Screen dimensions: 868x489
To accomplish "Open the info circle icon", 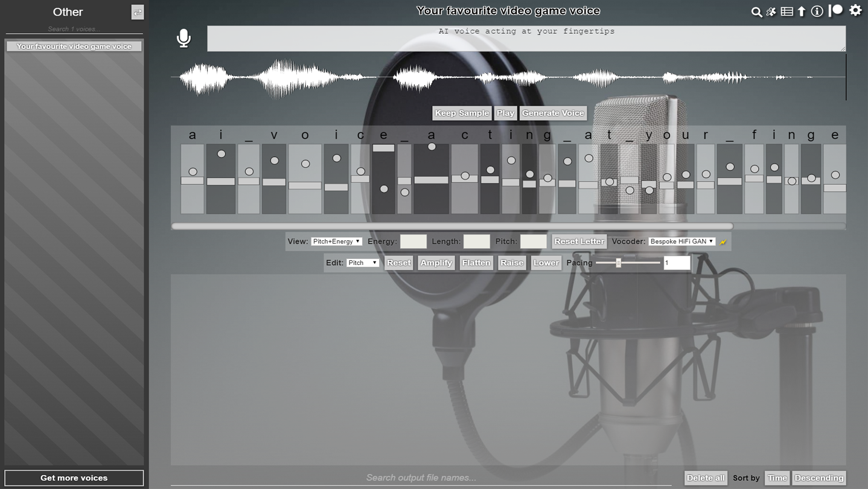I will tap(817, 11).
